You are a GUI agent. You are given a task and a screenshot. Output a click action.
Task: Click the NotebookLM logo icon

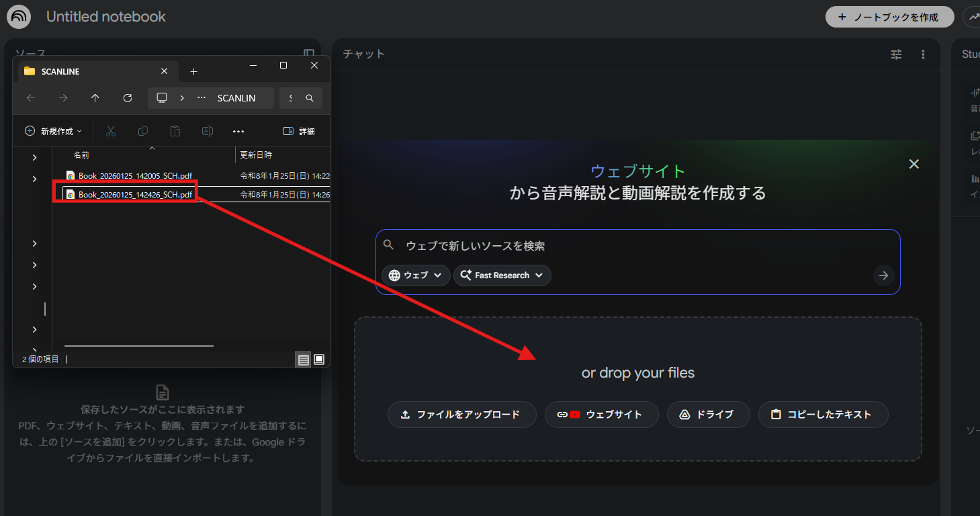[x=18, y=16]
